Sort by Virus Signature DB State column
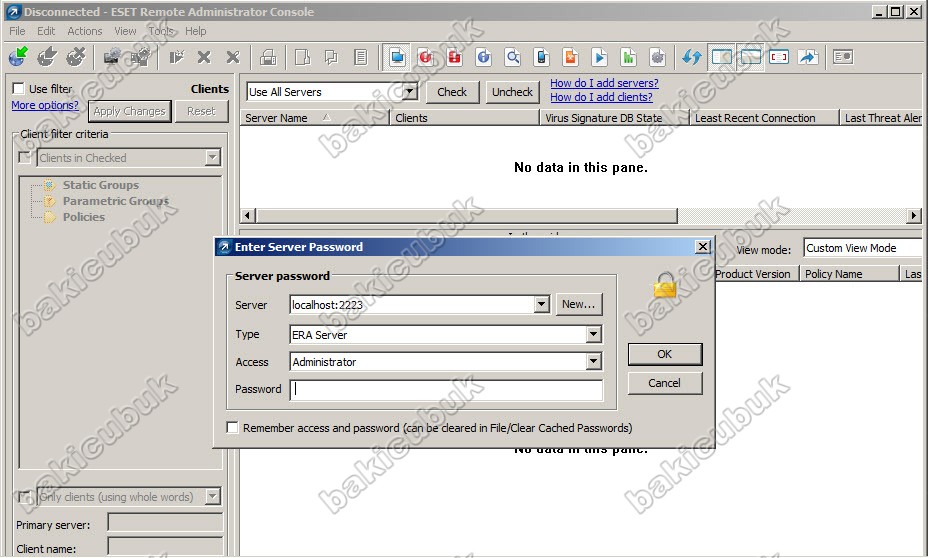This screenshot has width=928, height=558. (x=614, y=118)
